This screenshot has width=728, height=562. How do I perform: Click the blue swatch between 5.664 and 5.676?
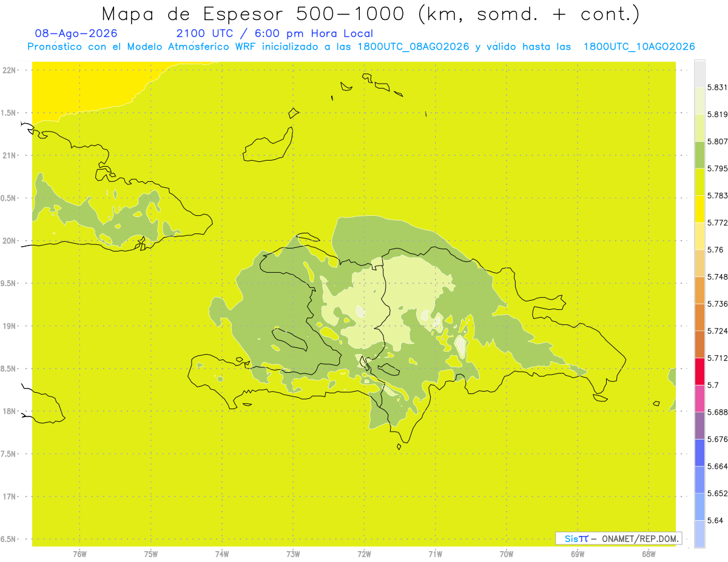coord(699,452)
